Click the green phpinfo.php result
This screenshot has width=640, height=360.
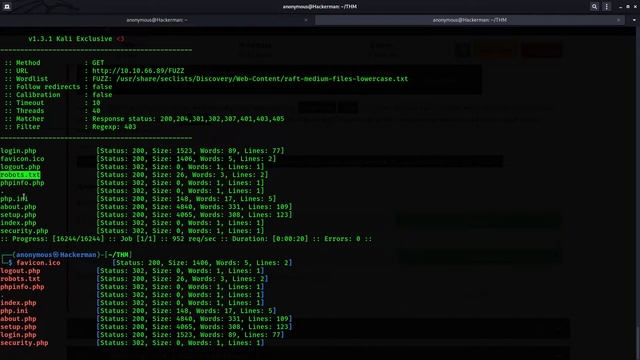22,183
